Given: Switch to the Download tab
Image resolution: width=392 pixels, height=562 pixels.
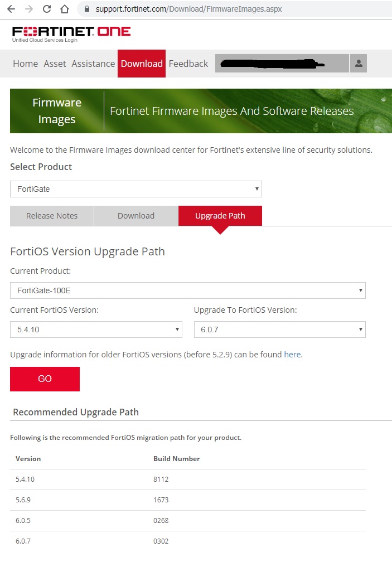Looking at the screenshot, I should pos(136,216).
